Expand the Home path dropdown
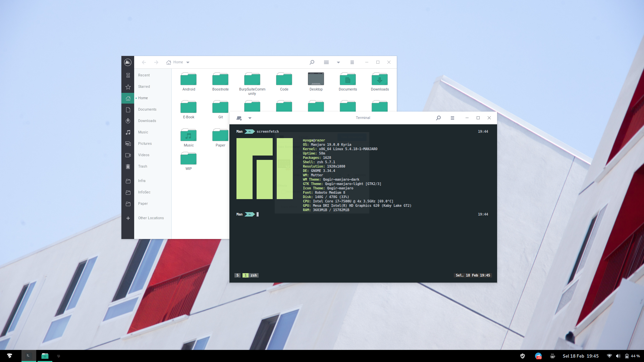The height and width of the screenshot is (362, 644). point(188,62)
